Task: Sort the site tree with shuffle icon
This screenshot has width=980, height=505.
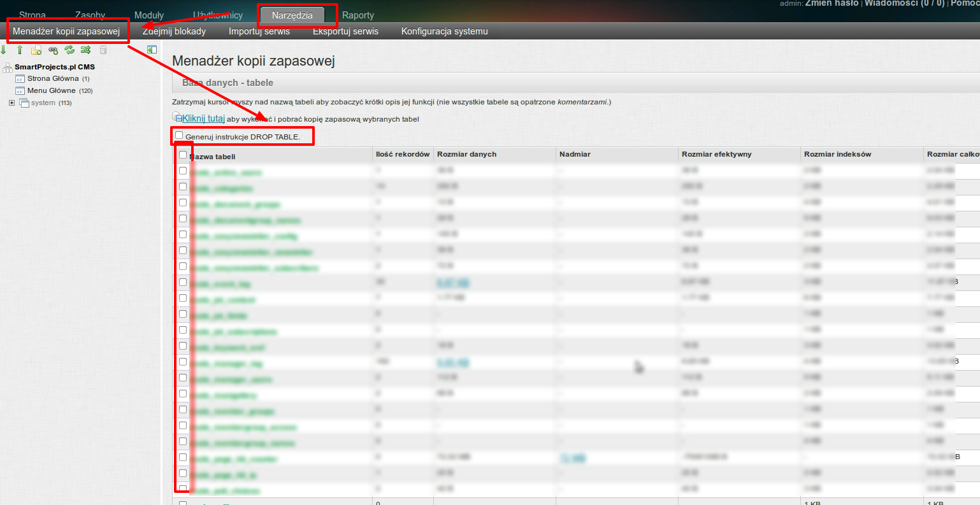Action: point(85,50)
